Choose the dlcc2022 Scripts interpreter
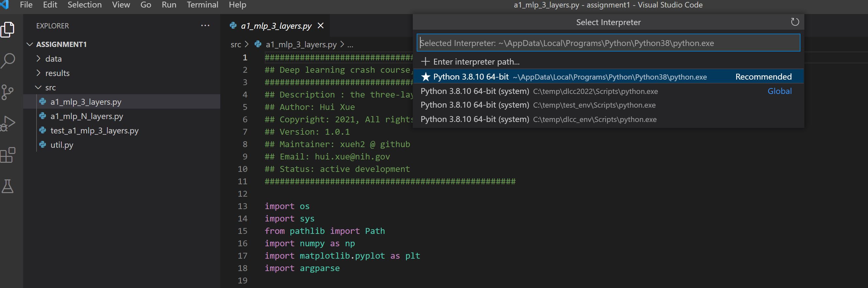This screenshot has width=868, height=288. tap(608, 91)
